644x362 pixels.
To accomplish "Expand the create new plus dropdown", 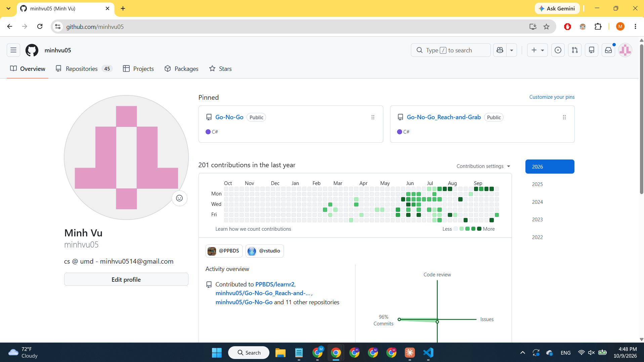I will tap(538, 50).
